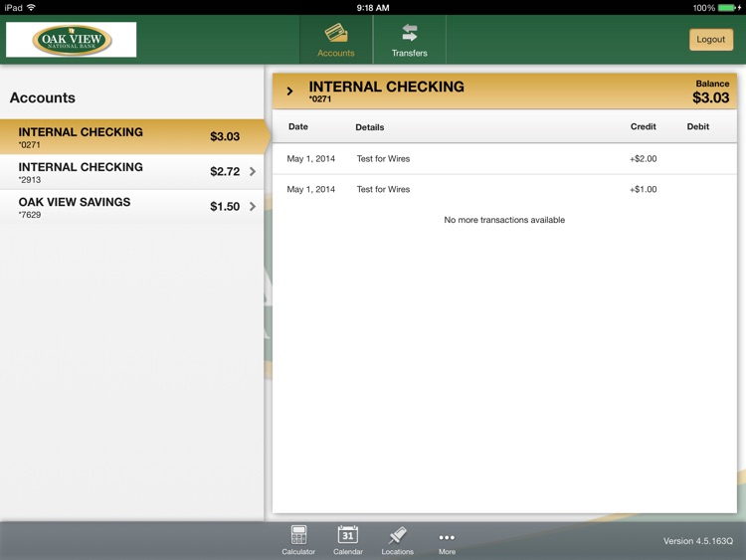Open the More options menu
The image size is (746, 560).
[447, 542]
